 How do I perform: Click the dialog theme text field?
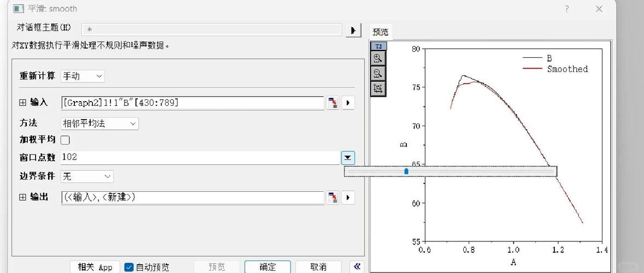[211, 29]
